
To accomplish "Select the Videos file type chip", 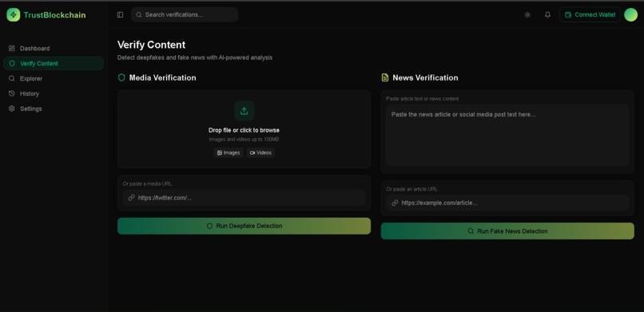I will point(260,152).
